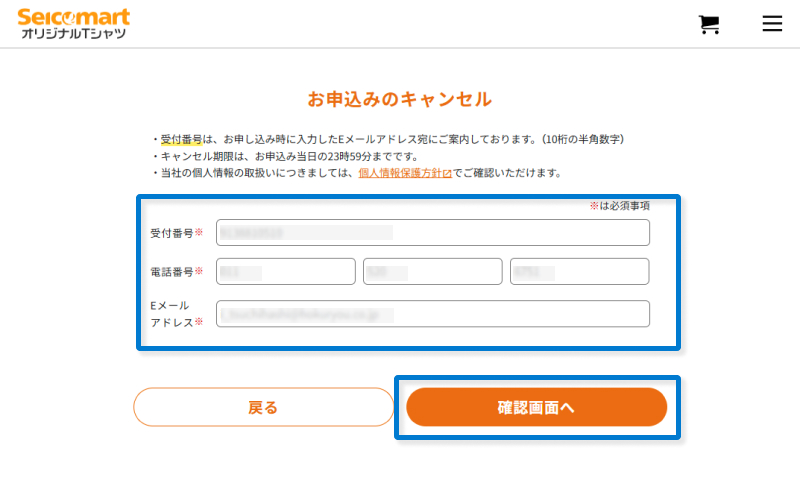The width and height of the screenshot is (800, 500).
Task: Focus the 受付番号 input field
Action: pyautogui.click(x=433, y=233)
